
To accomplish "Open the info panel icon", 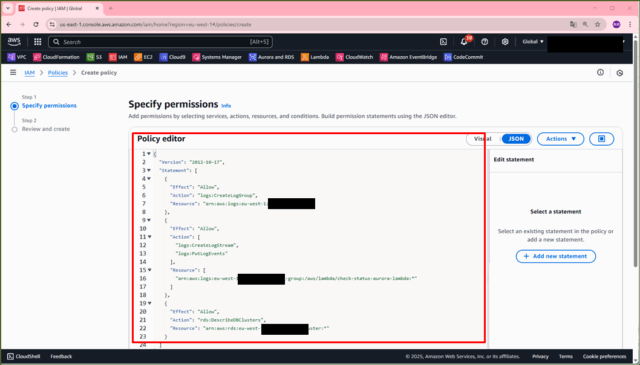I will [x=600, y=72].
